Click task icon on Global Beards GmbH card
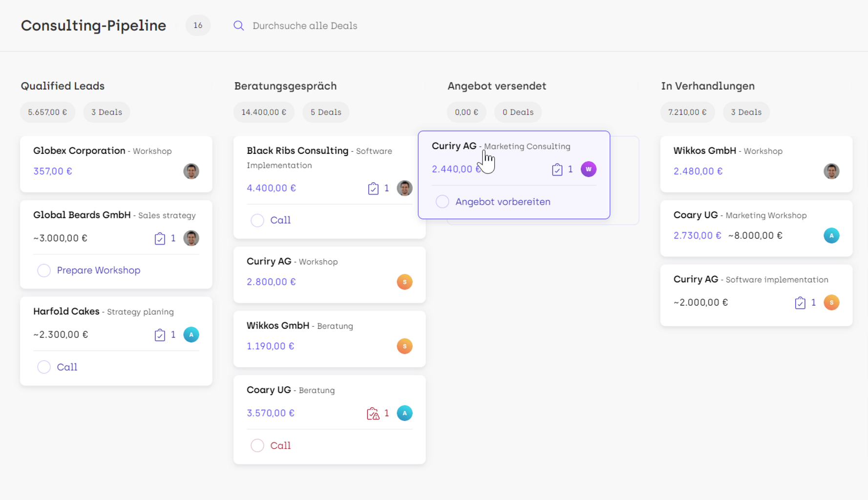This screenshot has width=868, height=500. point(160,239)
